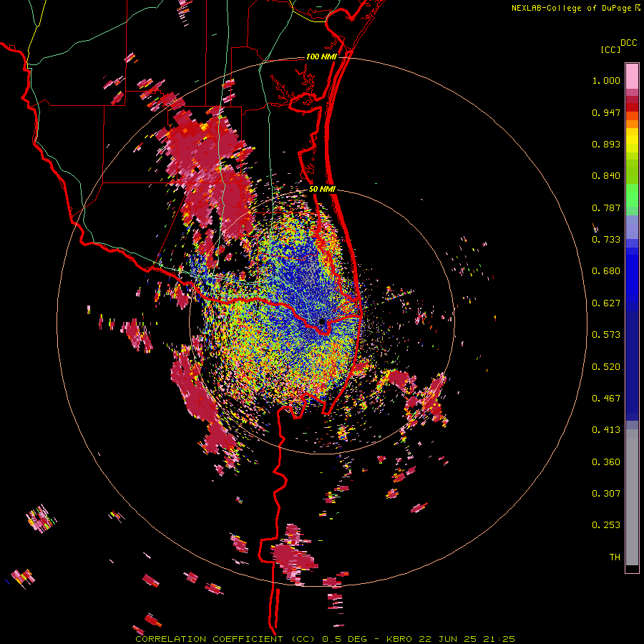Click the 0.253 scale label

[606, 525]
